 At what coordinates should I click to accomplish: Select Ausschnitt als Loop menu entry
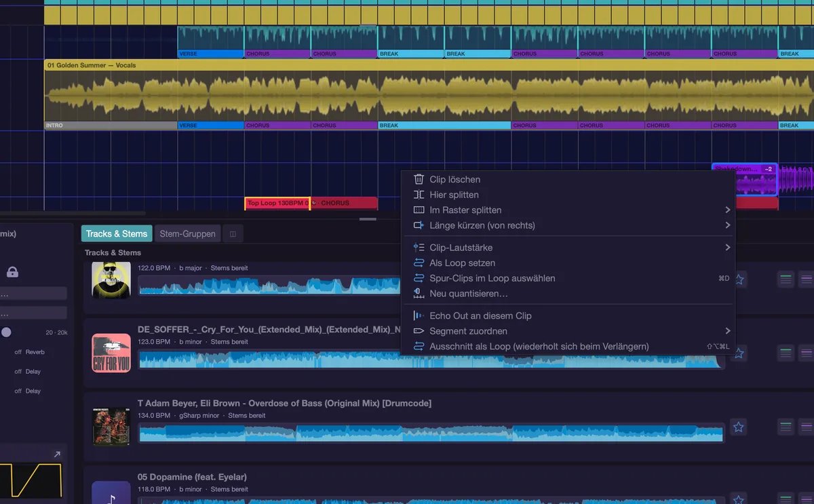pos(569,347)
